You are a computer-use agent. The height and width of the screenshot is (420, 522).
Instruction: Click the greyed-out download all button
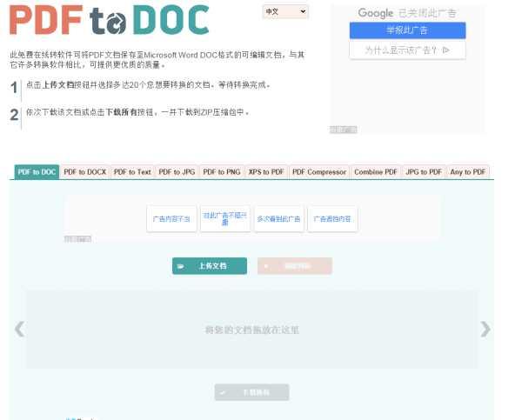coord(252,393)
